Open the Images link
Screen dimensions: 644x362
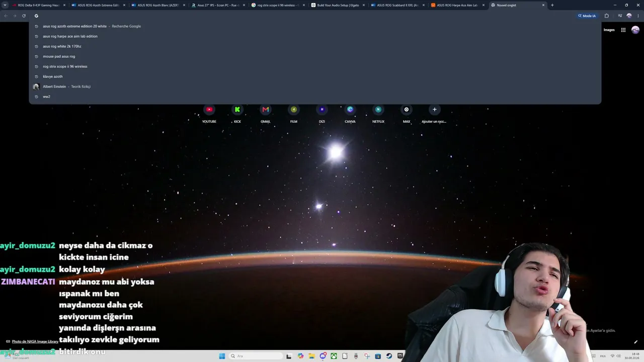point(609,30)
